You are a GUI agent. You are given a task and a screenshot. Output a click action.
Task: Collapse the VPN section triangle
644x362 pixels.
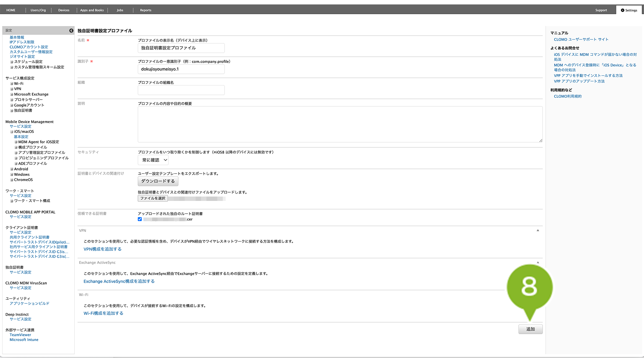pyautogui.click(x=538, y=231)
